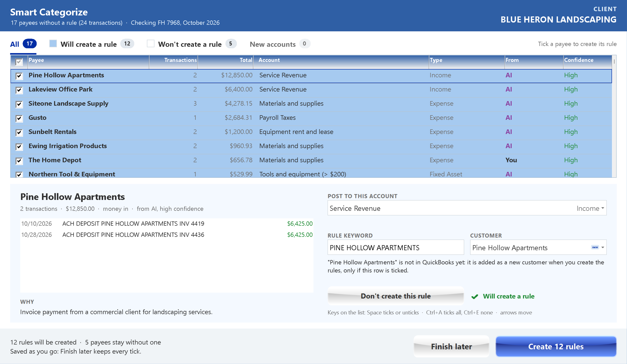
Task: Click Payroll Taxes account cell
Action: [277, 118]
